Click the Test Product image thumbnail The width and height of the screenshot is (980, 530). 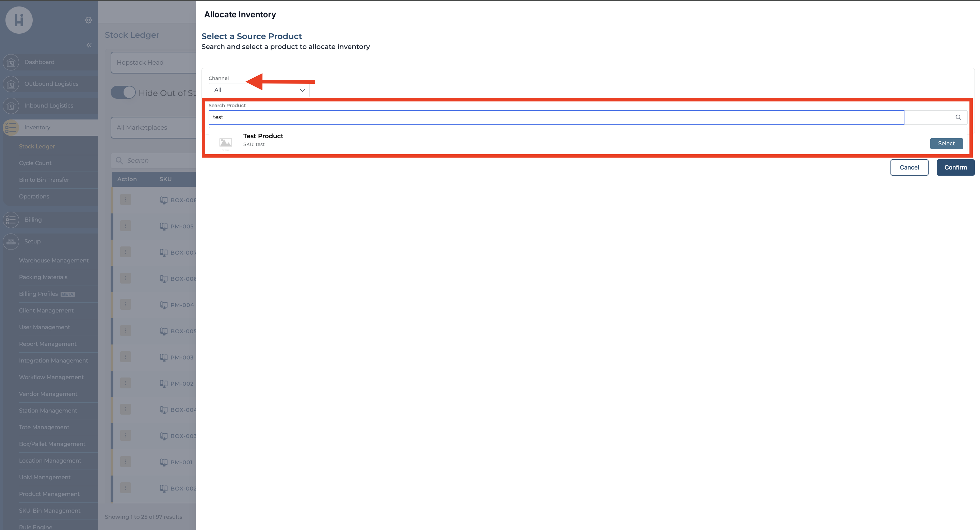[226, 143]
